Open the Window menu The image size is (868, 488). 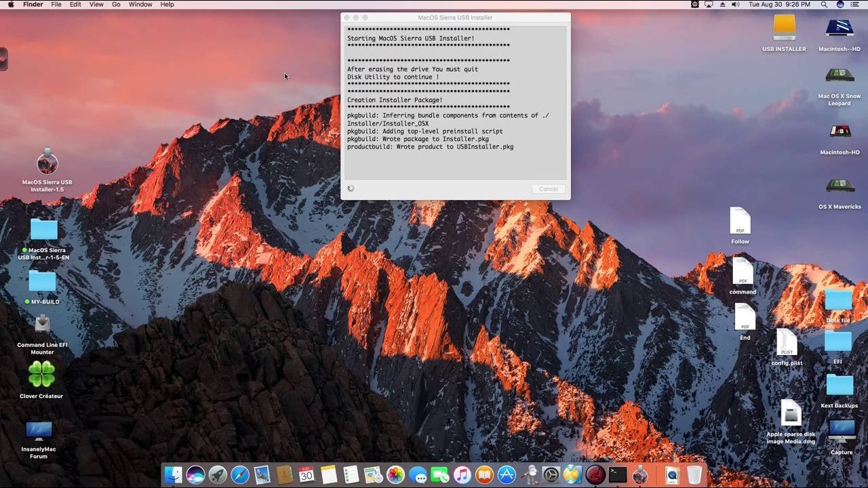(x=140, y=4)
